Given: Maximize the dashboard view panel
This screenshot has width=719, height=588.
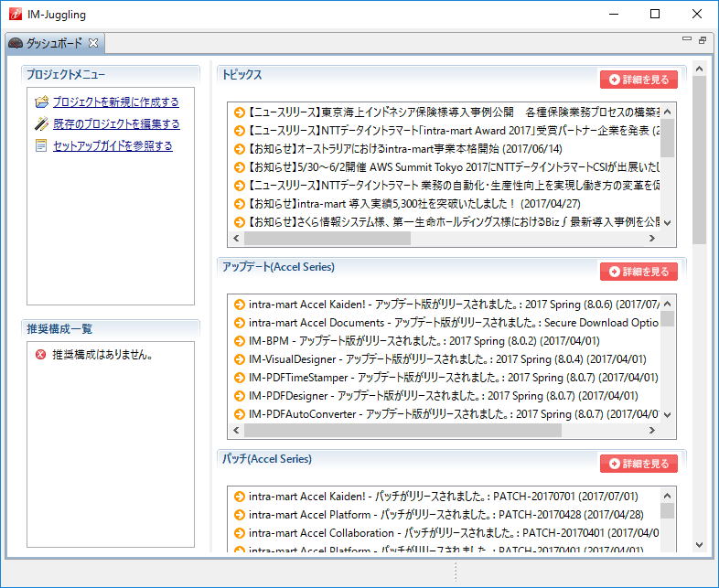Looking at the screenshot, I should pos(702,40).
